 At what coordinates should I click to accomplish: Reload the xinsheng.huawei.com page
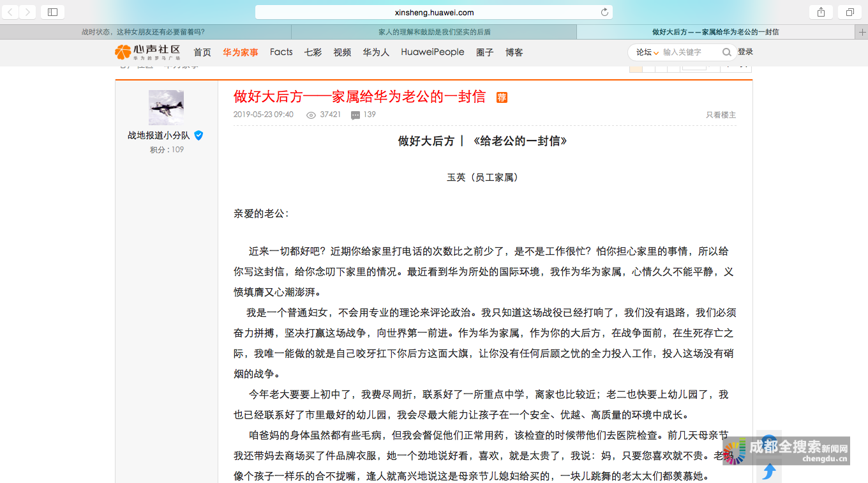(x=604, y=12)
